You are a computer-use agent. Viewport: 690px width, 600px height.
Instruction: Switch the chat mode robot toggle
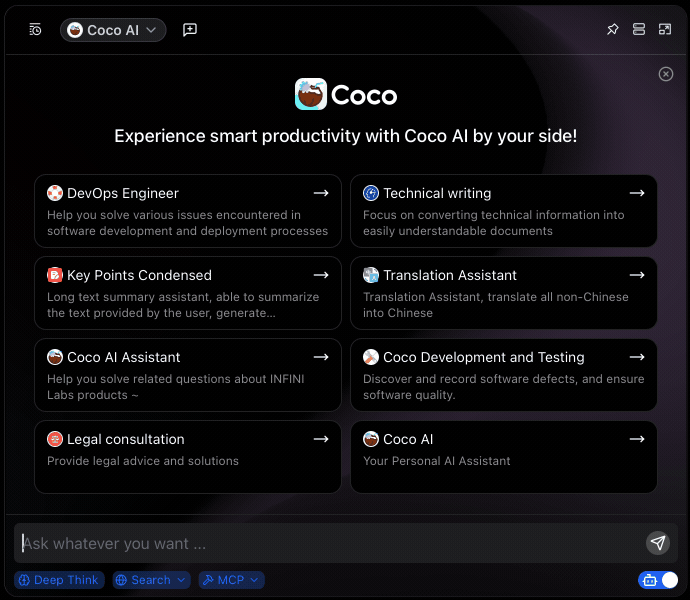658,580
